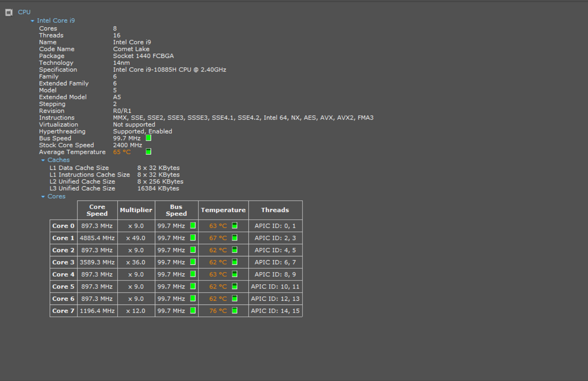Image resolution: width=588 pixels, height=381 pixels.
Task: Click the 67 °C temperature value
Action: pyautogui.click(x=218, y=238)
